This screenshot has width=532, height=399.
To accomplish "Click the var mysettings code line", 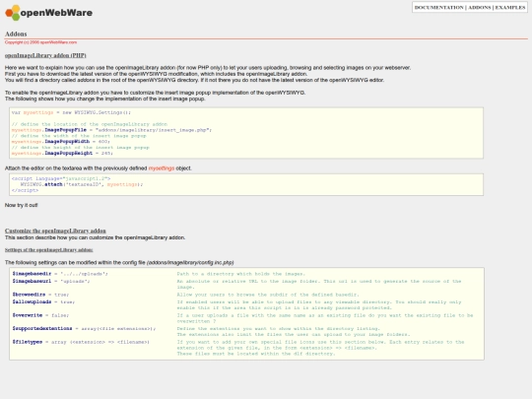I will [x=71, y=112].
